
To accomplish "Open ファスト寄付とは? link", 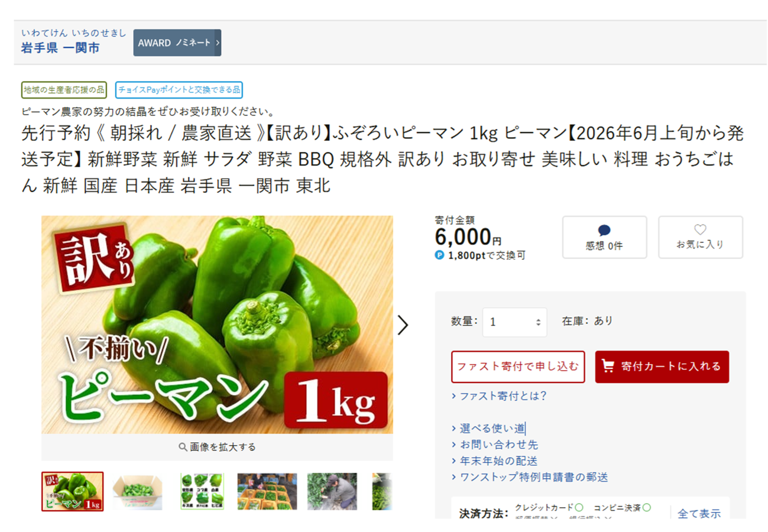I will [x=499, y=396].
